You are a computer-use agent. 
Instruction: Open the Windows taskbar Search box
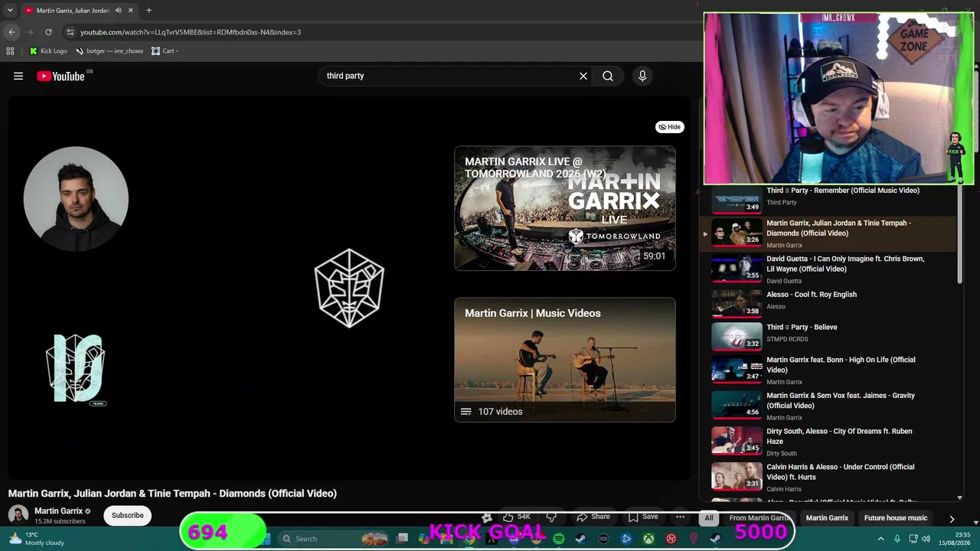pyautogui.click(x=332, y=539)
